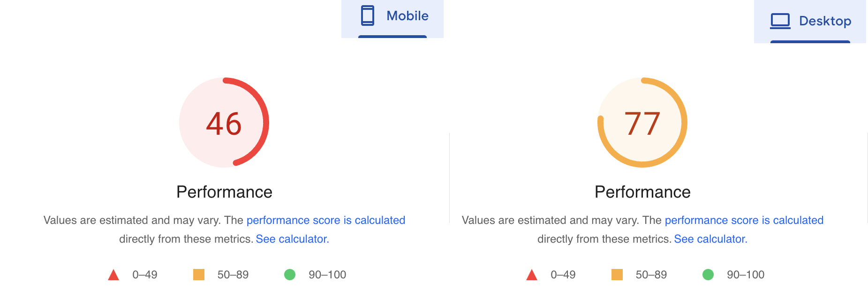Open 'See calculator.' link under the 77 score
The width and height of the screenshot is (868, 299).
(710, 239)
